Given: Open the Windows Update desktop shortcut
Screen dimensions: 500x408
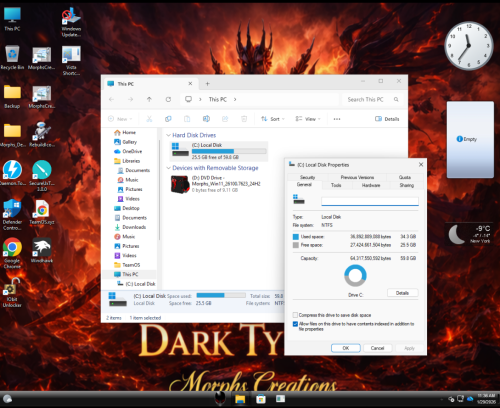Looking at the screenshot, I should pos(71,23).
